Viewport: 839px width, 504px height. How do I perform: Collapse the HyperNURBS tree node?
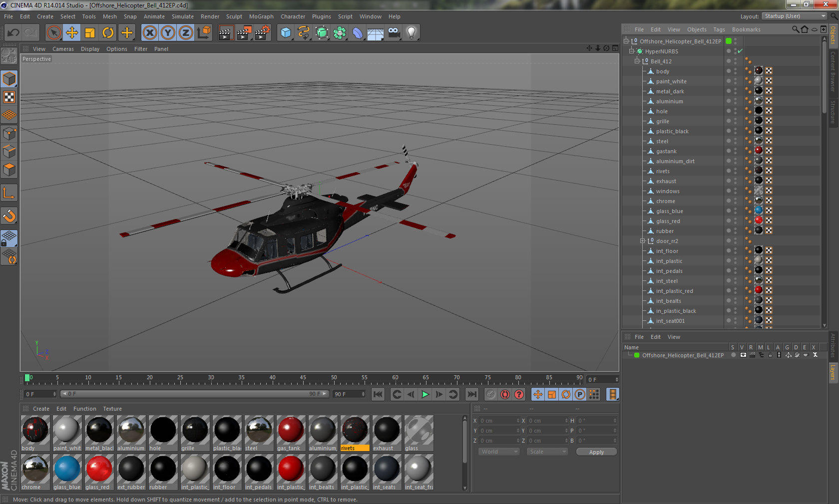(632, 51)
